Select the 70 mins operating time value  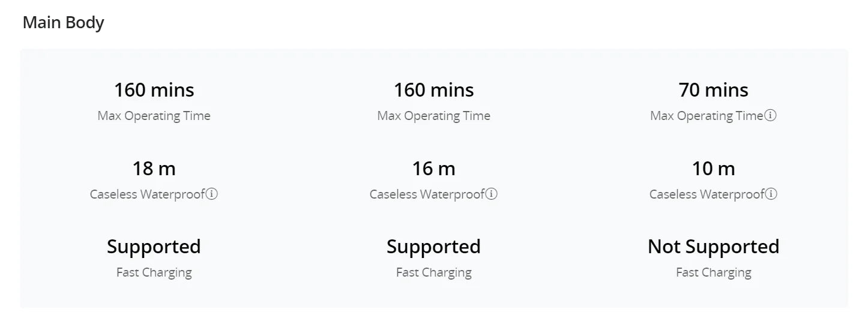tap(713, 90)
